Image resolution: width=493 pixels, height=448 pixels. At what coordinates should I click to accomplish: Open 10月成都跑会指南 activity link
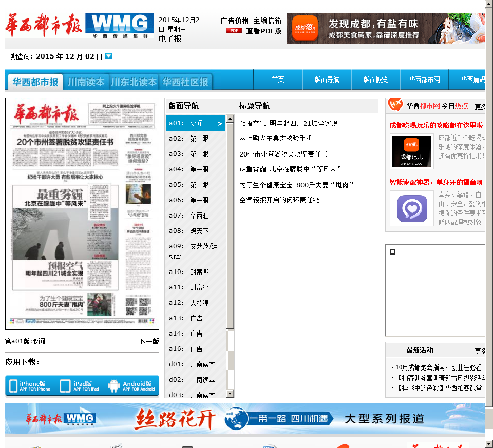point(439,367)
